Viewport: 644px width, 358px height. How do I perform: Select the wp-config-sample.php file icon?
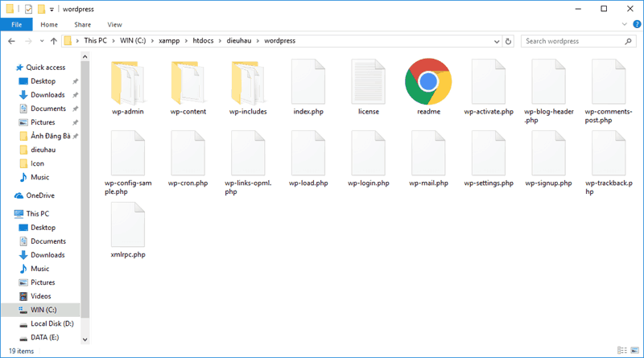point(128,153)
